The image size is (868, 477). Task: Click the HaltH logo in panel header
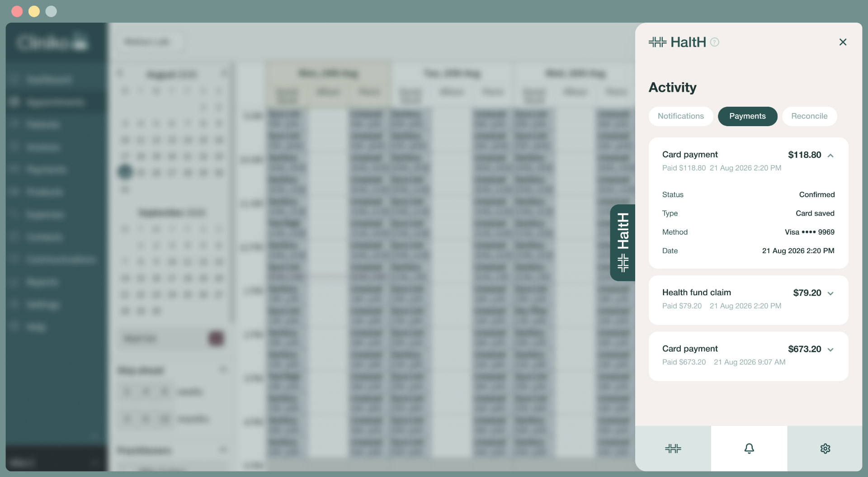pyautogui.click(x=677, y=42)
